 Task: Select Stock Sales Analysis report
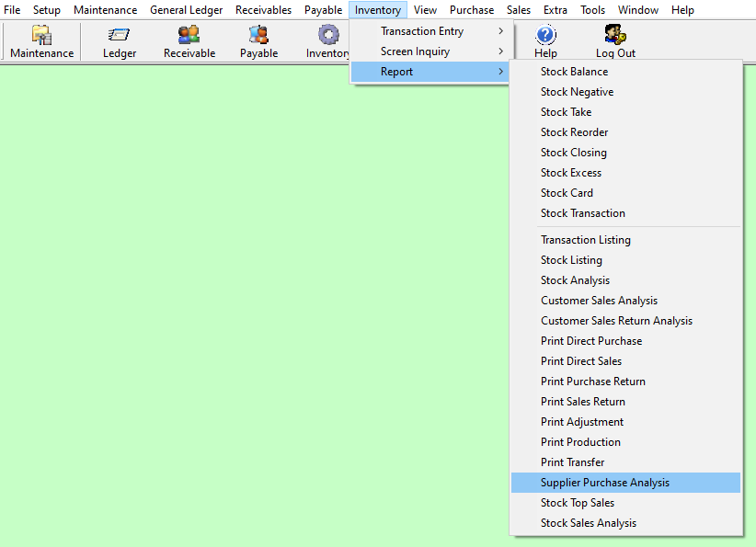click(625, 523)
